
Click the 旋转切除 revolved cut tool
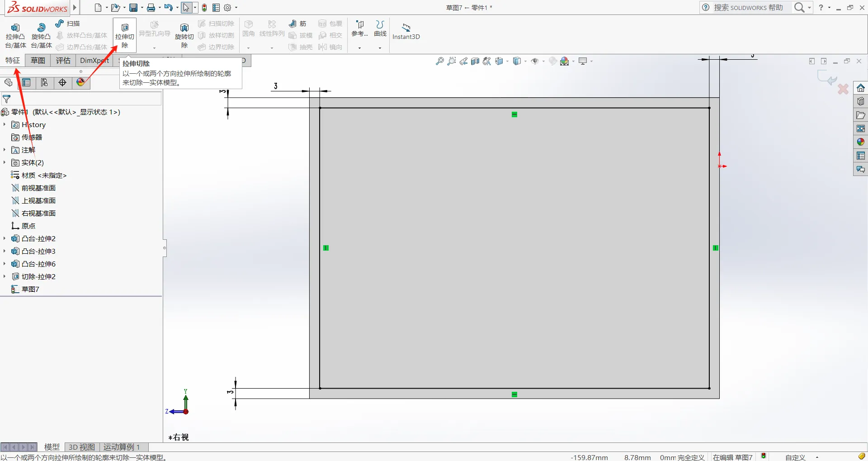pyautogui.click(x=184, y=35)
